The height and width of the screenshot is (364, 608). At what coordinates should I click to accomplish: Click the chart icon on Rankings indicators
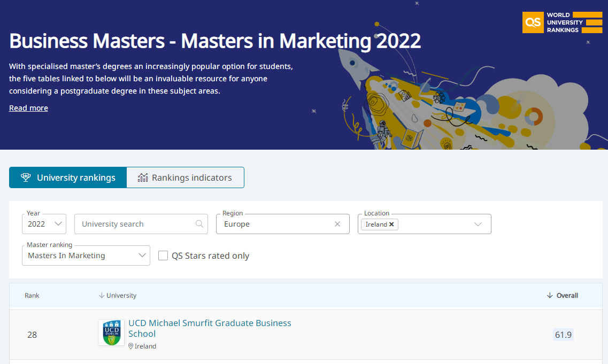(x=143, y=177)
